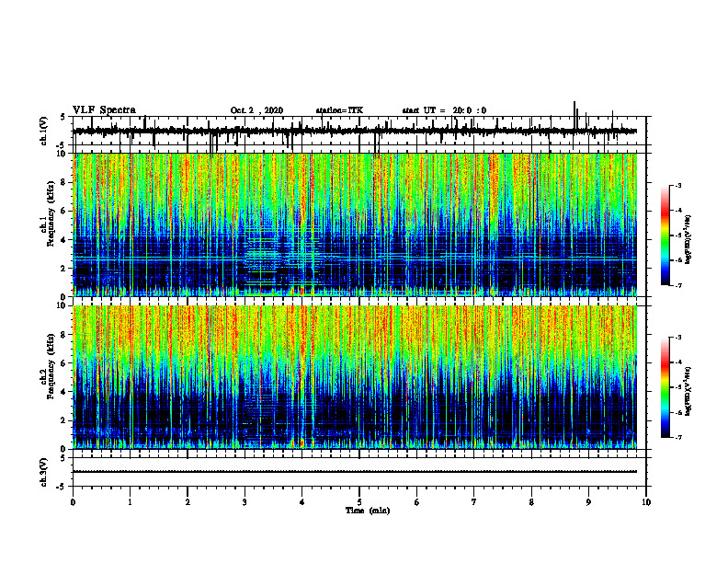The width and height of the screenshot is (728, 563).
Task: Click the "Time (min)" axis title
Action: click(x=368, y=511)
